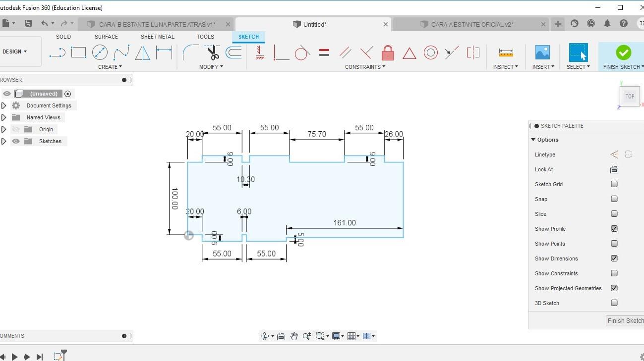Pick the Trim scissors tool
644x361 pixels.
(x=213, y=52)
